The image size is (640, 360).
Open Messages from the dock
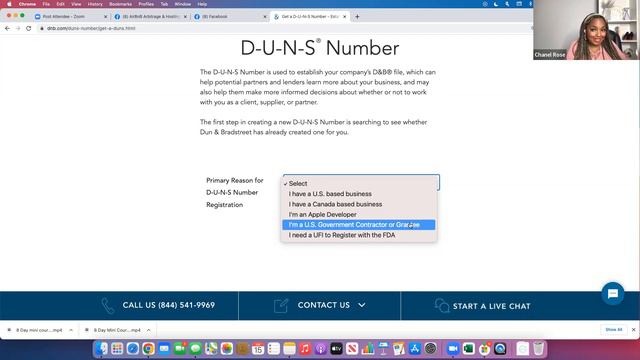pyautogui.click(x=196, y=349)
